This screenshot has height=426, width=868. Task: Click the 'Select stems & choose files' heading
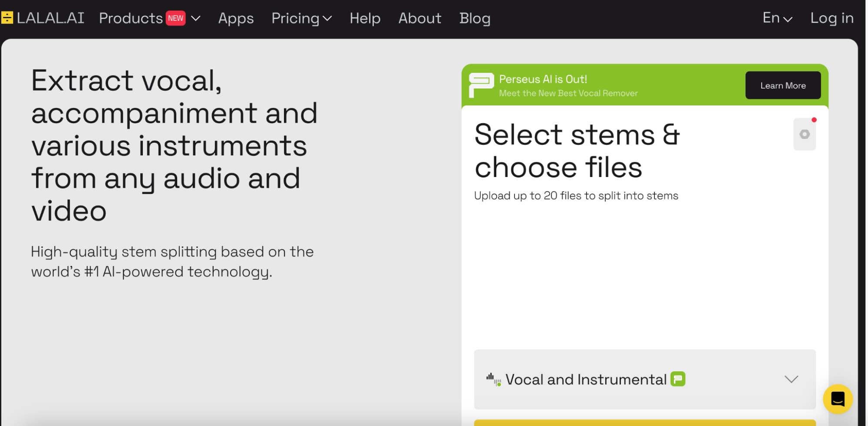pos(577,151)
